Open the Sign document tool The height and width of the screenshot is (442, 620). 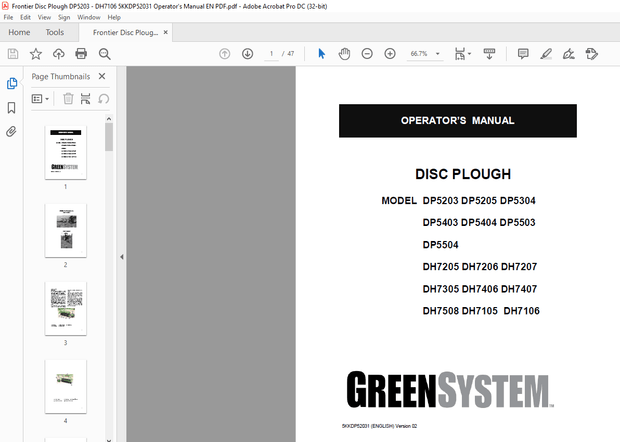(x=569, y=54)
